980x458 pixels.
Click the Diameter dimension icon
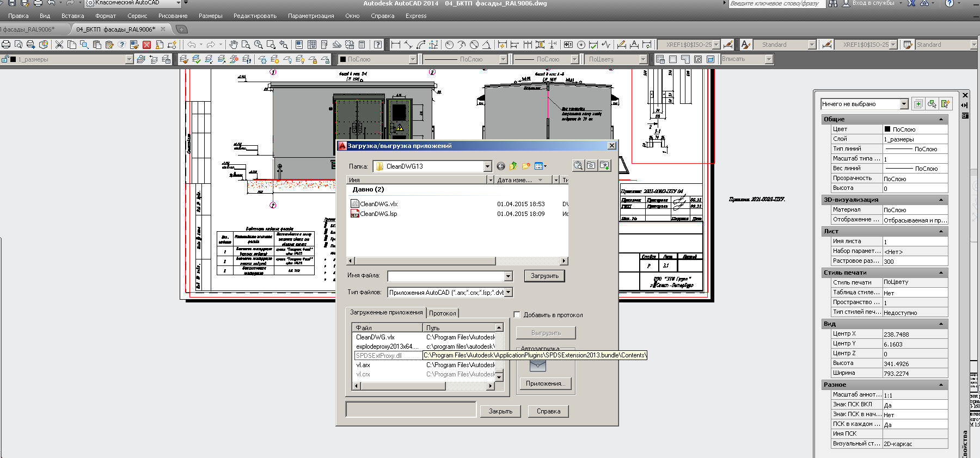pyautogui.click(x=474, y=45)
